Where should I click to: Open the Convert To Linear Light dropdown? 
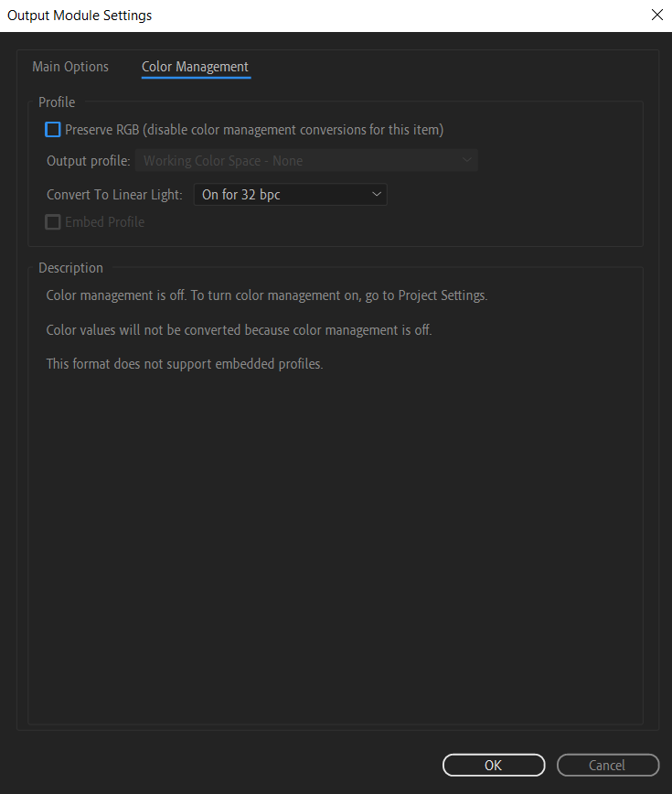coord(290,194)
